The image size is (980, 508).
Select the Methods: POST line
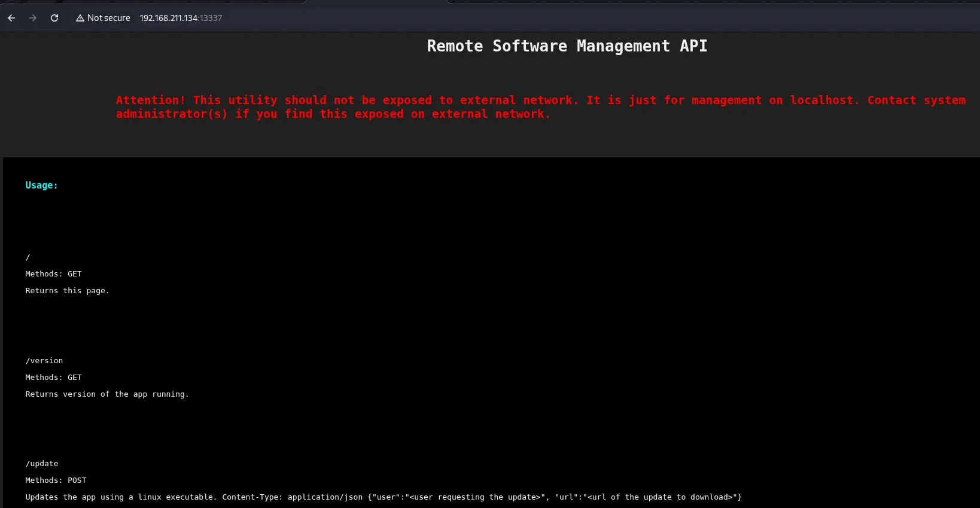point(56,480)
